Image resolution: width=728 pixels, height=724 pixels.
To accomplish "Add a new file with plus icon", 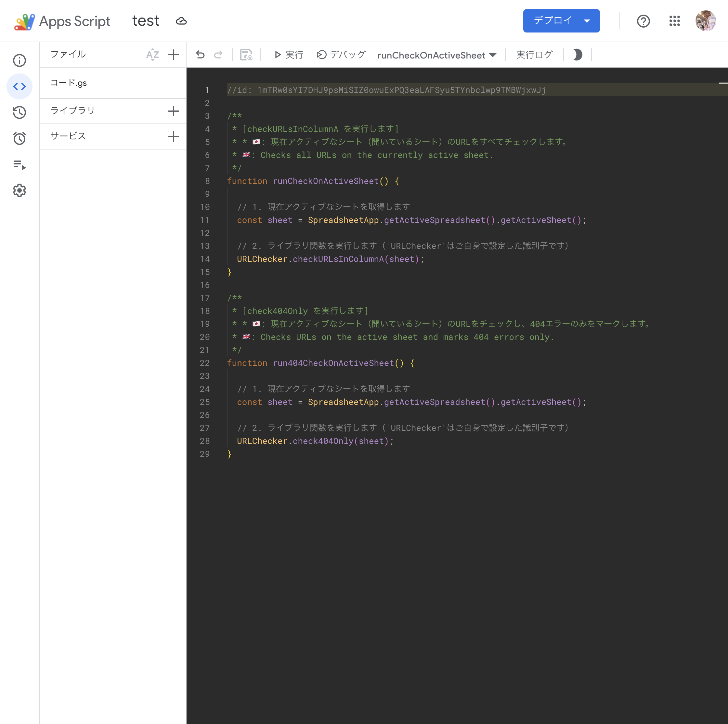I will coord(173,55).
